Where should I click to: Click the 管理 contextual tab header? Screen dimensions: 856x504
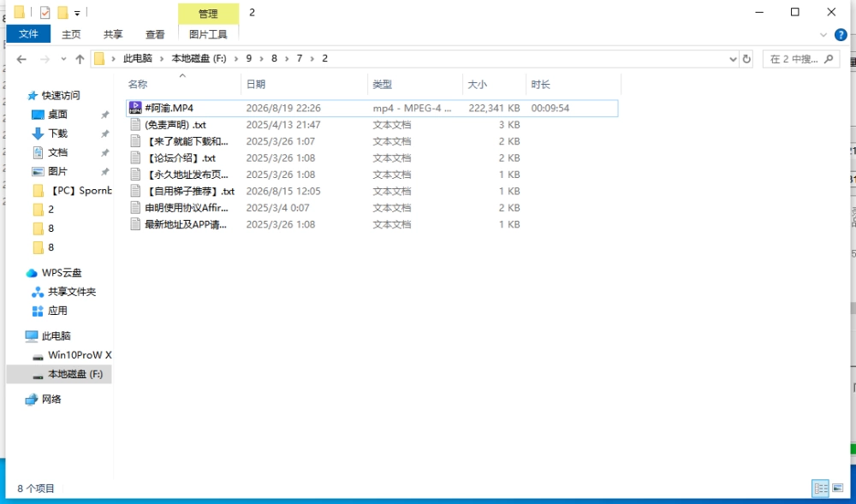[208, 14]
